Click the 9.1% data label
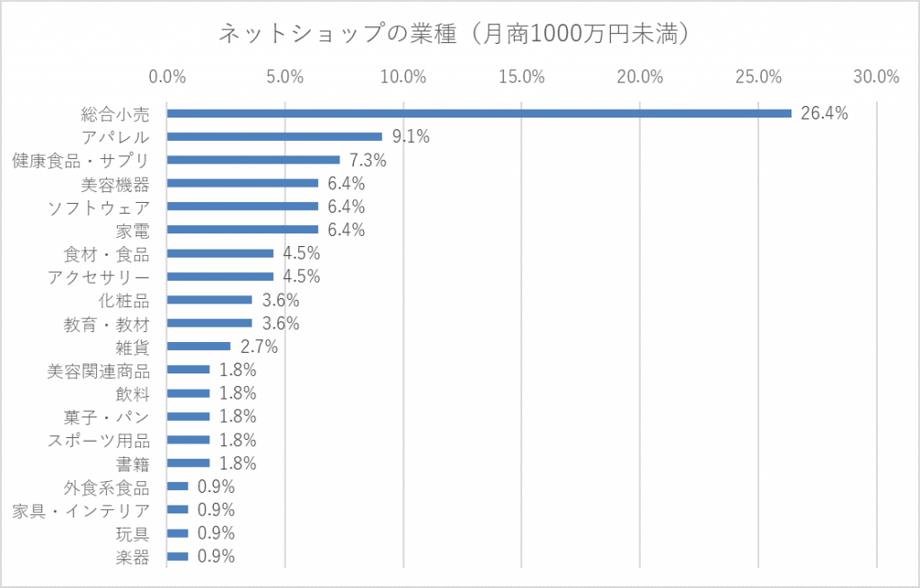The height and width of the screenshot is (588, 920). click(x=411, y=136)
